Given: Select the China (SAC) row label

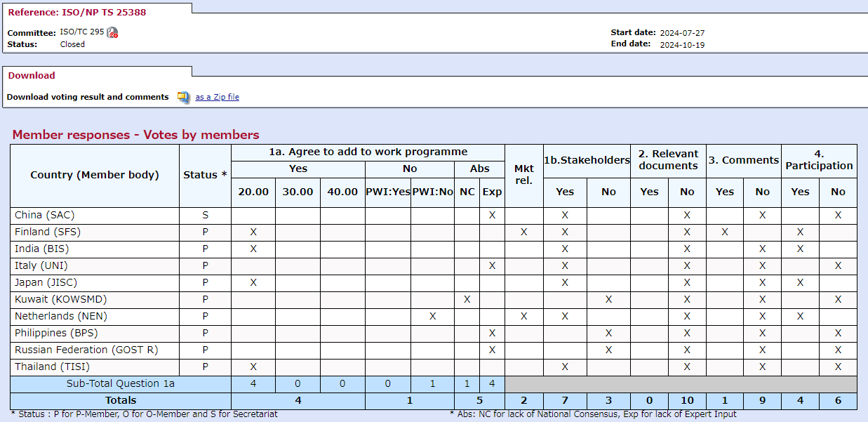Looking at the screenshot, I should 45,215.
